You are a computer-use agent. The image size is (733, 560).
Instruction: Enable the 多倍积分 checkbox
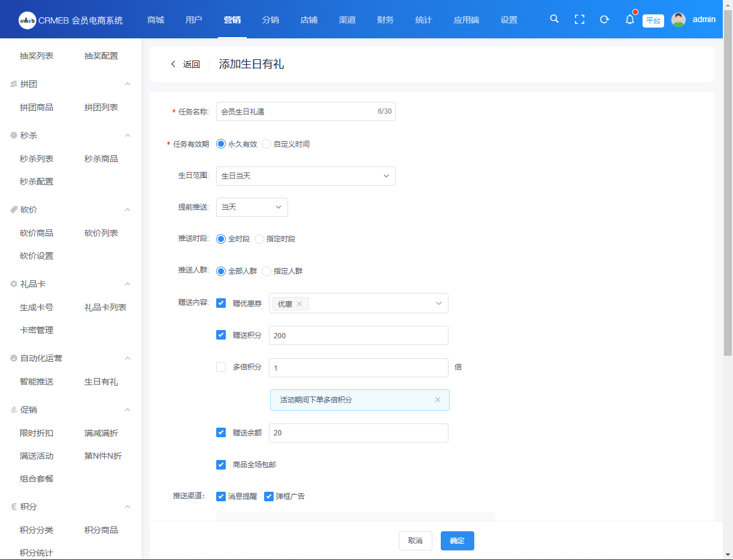pyautogui.click(x=221, y=367)
